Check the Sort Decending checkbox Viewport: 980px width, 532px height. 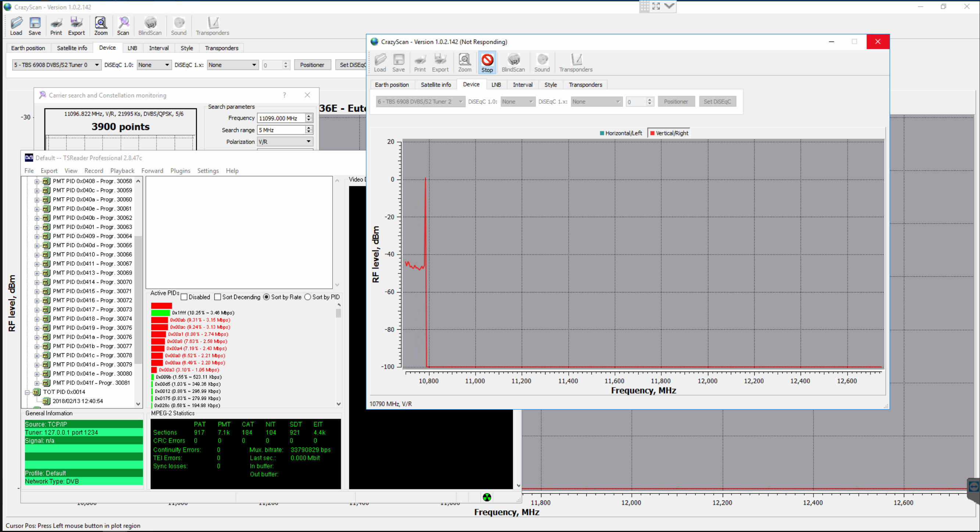pyautogui.click(x=218, y=297)
